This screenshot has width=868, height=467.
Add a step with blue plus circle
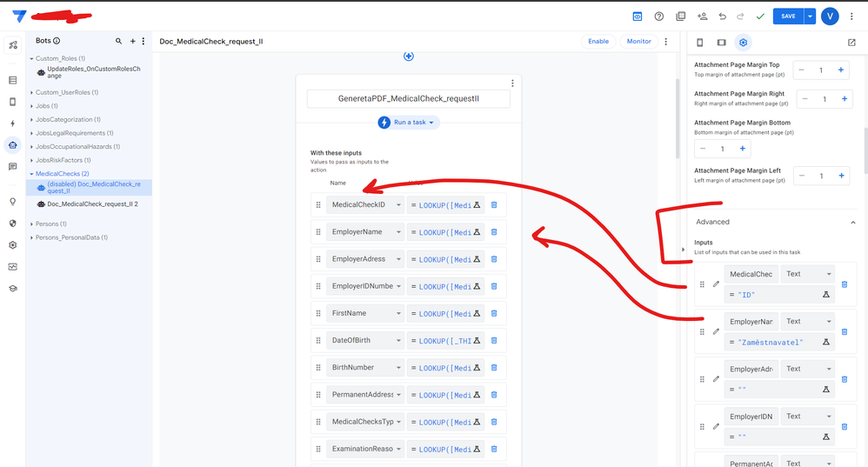click(409, 57)
